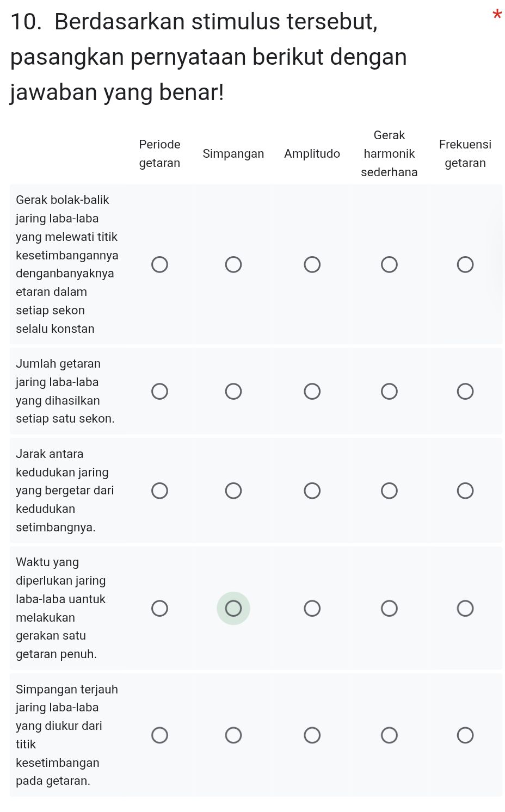Image resolution: width=505 pixels, height=812 pixels.
Task: Select Simpangan for Jumlah getaran row
Action: 233,391
